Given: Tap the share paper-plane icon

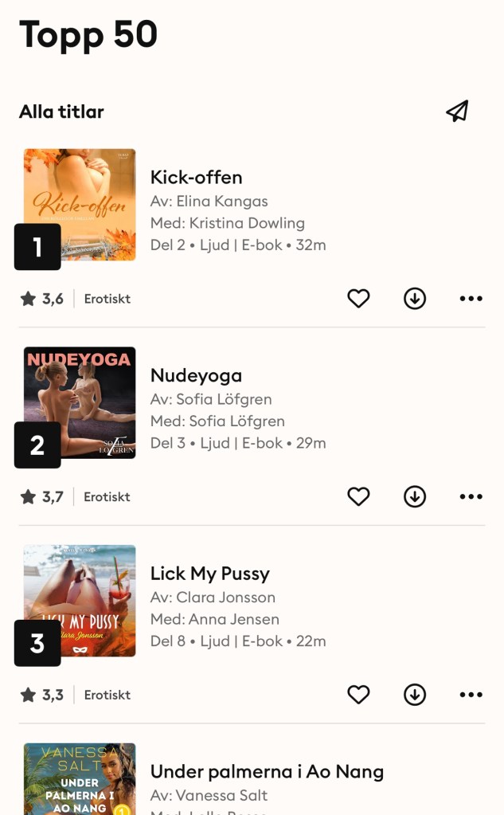Looking at the screenshot, I should (457, 111).
